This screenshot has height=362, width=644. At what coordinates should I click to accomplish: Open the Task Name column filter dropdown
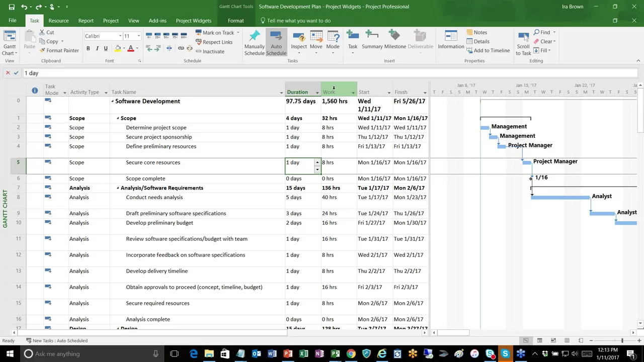click(x=281, y=93)
